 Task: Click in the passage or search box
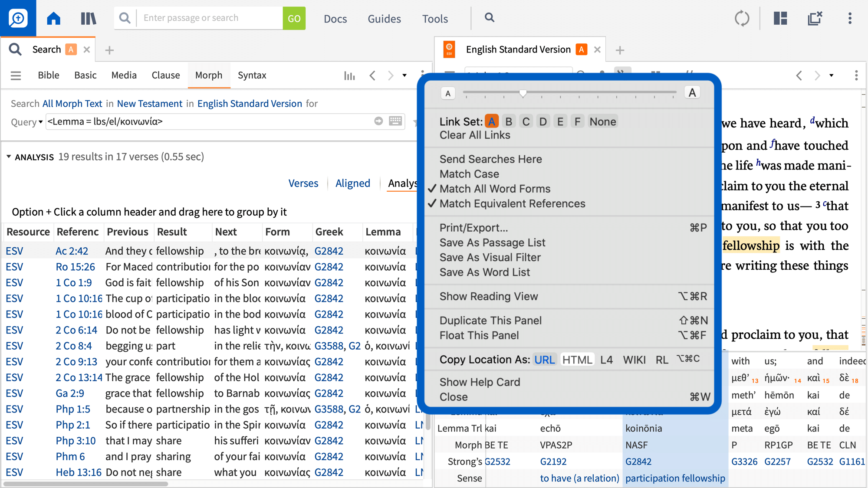[x=210, y=18]
